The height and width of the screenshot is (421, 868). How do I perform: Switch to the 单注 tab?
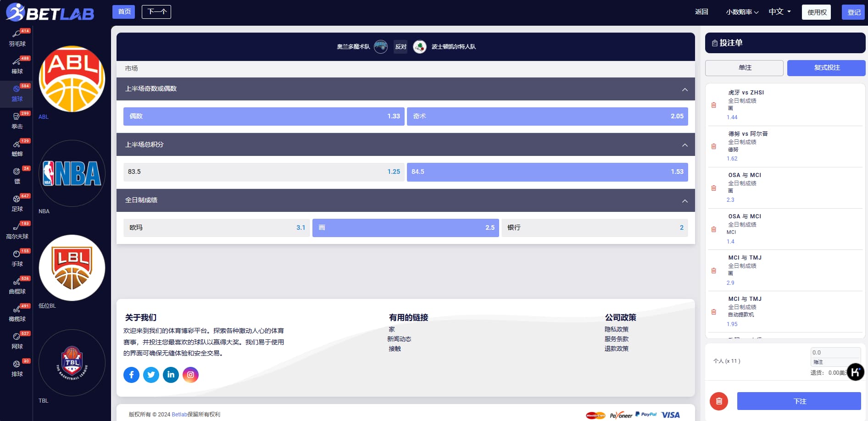click(x=745, y=67)
